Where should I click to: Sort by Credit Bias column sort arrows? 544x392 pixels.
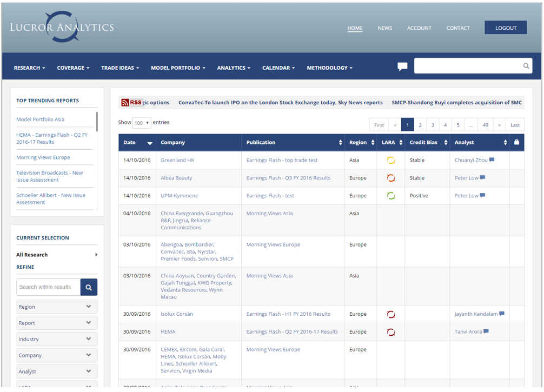(446, 143)
